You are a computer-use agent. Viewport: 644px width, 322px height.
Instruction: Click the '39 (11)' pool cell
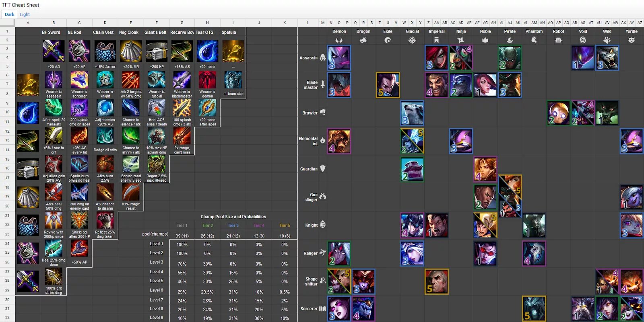coord(182,236)
